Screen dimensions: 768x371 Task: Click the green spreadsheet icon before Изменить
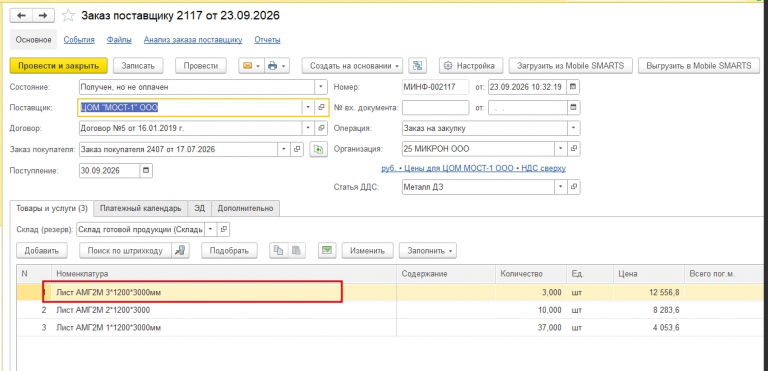pos(327,250)
